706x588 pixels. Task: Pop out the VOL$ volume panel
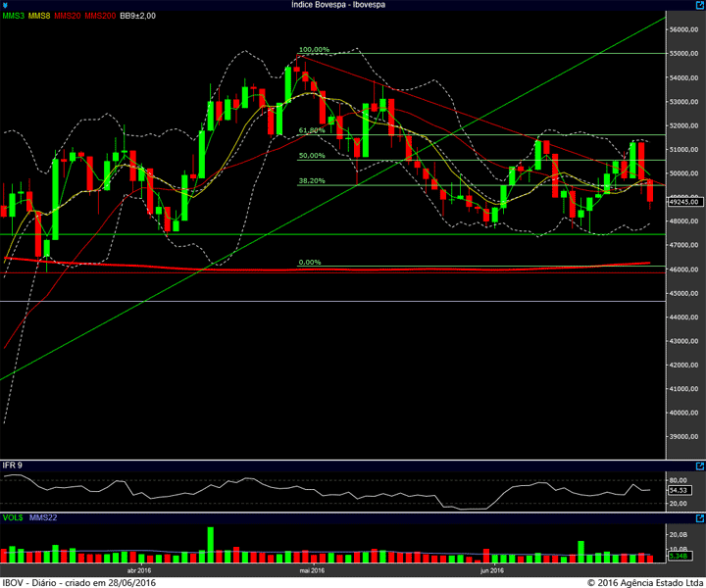click(700, 518)
